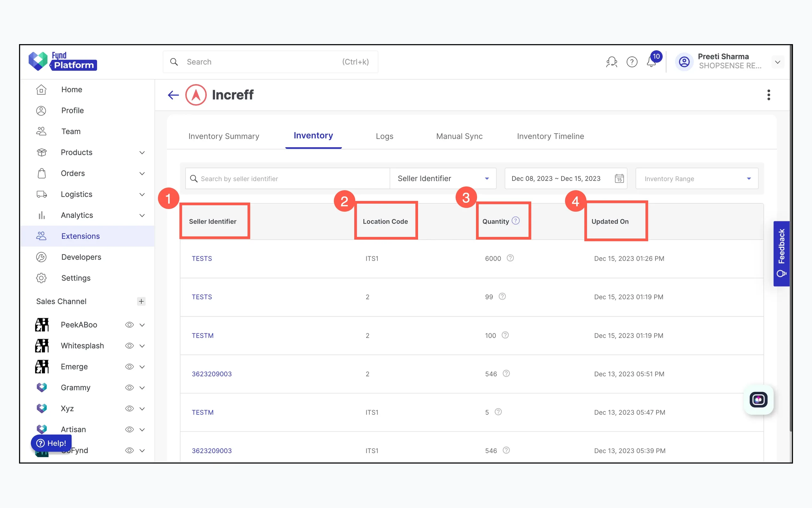This screenshot has height=508, width=812.
Task: Click the Quantity column header info icon
Action: pos(516,221)
